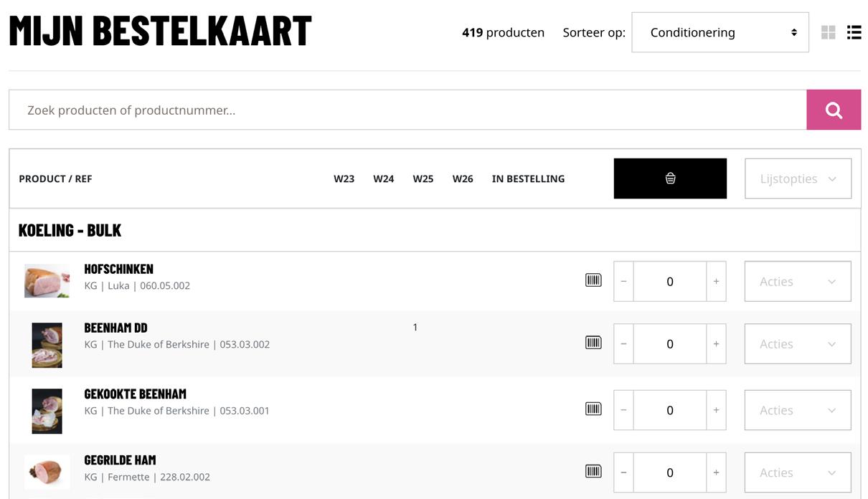Open Acties dropdown for Gekookte Beenham
The width and height of the screenshot is (868, 499).
[798, 410]
